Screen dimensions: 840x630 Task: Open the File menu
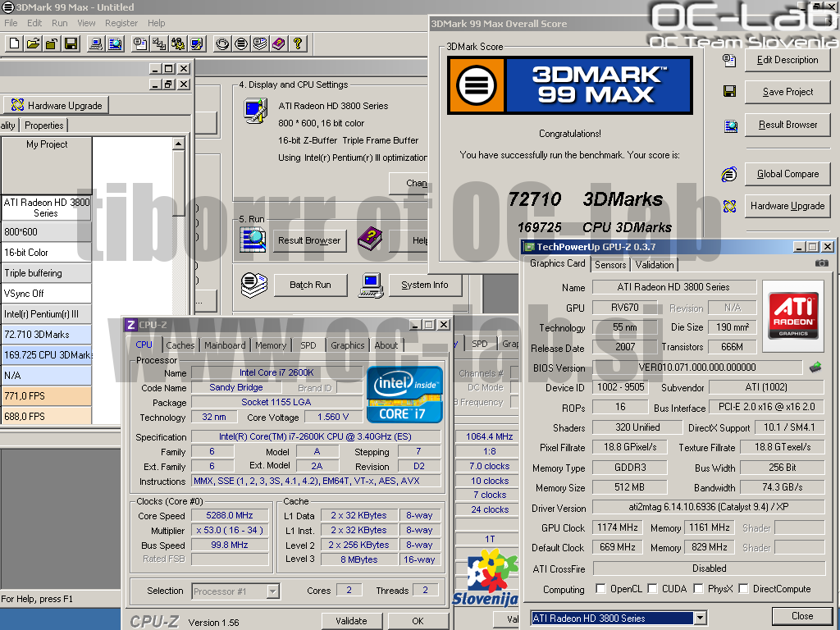pos(11,23)
